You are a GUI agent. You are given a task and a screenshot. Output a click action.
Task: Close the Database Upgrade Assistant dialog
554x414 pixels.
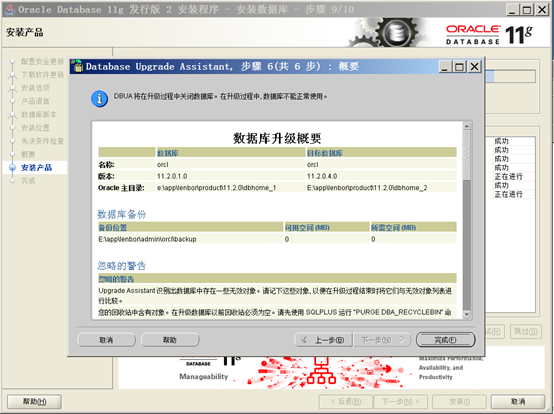[474, 66]
